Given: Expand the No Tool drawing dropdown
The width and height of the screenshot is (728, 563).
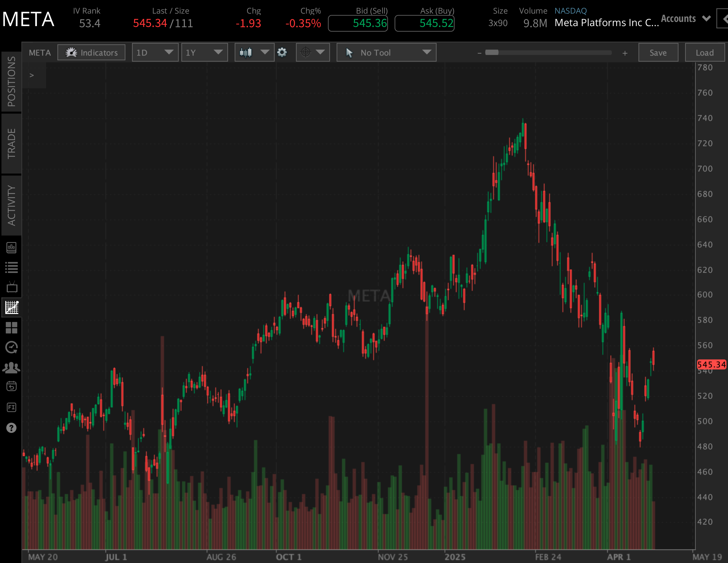Looking at the screenshot, I should pyautogui.click(x=386, y=52).
